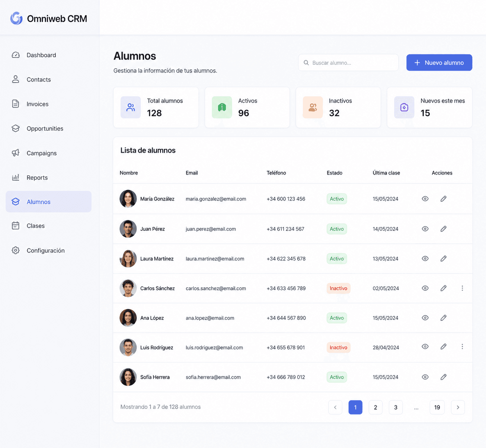Viewport: 486px width, 448px height.
Task: Click email ana.lopez@email.com
Action: tap(210, 318)
